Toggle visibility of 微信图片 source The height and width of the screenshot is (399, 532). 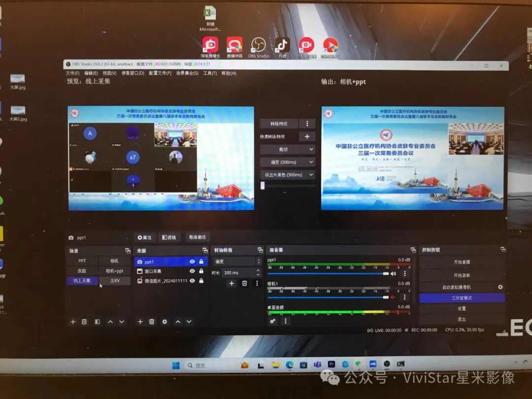click(x=193, y=281)
